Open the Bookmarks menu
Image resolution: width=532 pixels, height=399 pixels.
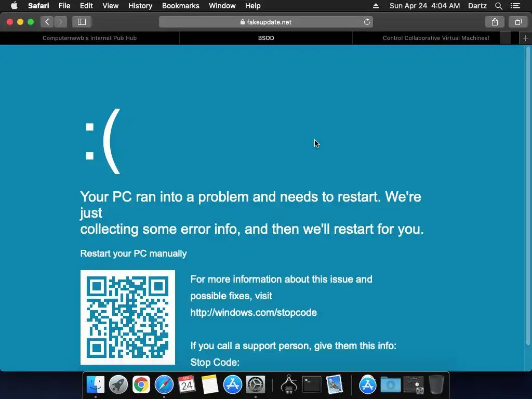tap(180, 6)
